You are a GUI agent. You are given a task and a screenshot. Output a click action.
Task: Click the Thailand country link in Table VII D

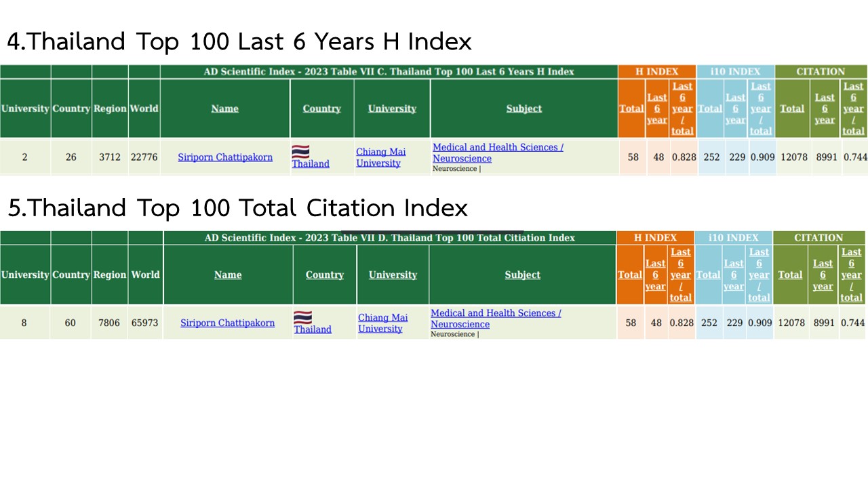pos(313,329)
